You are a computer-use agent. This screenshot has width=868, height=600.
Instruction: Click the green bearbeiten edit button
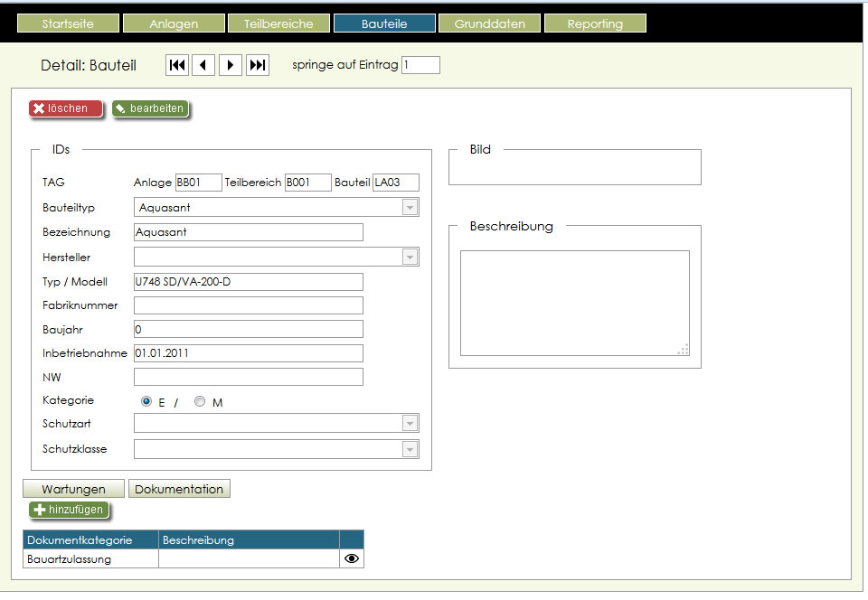151,108
